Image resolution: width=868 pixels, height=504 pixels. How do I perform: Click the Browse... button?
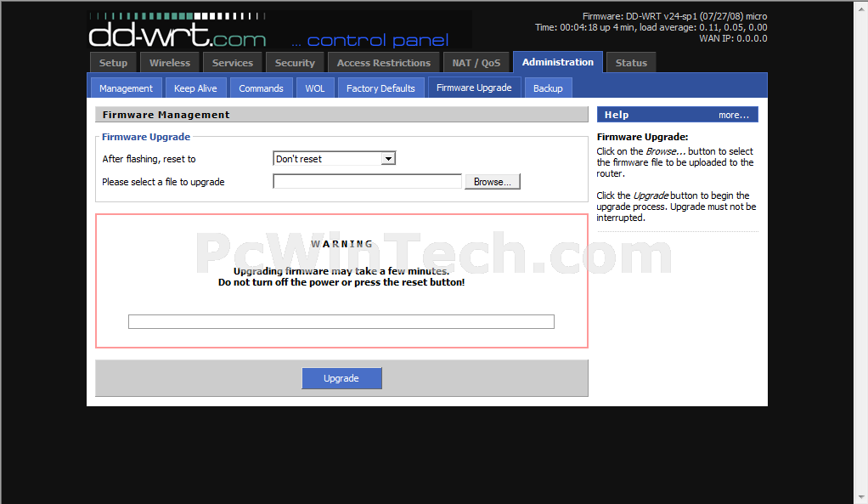[492, 182]
